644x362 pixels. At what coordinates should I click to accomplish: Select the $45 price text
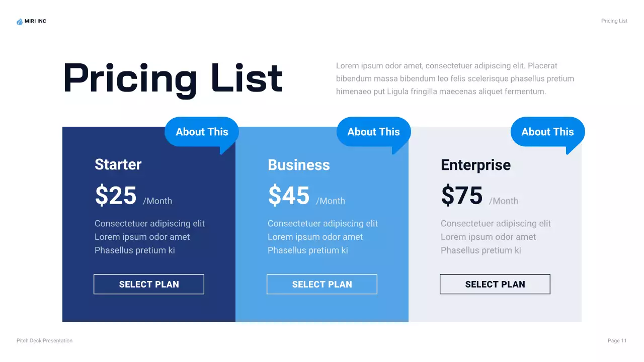coord(289,196)
